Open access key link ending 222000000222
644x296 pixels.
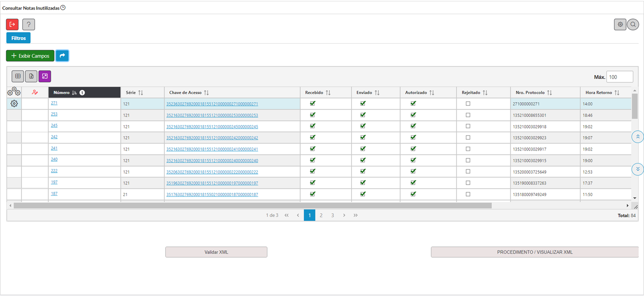tap(212, 172)
